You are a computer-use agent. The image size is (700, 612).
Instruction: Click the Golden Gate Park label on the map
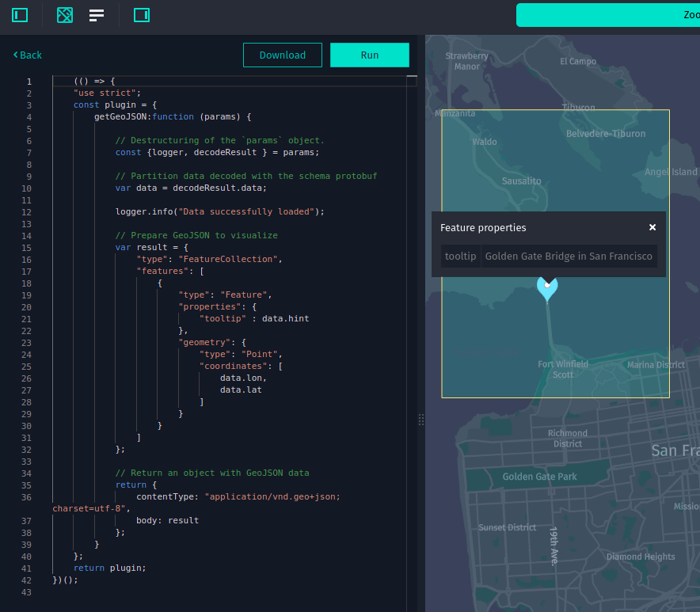(x=539, y=477)
